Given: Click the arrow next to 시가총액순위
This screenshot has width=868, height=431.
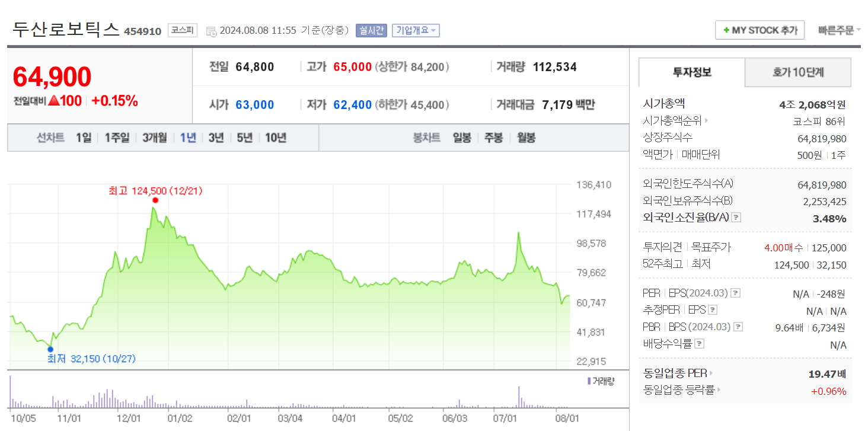Looking at the screenshot, I should pos(707,121).
